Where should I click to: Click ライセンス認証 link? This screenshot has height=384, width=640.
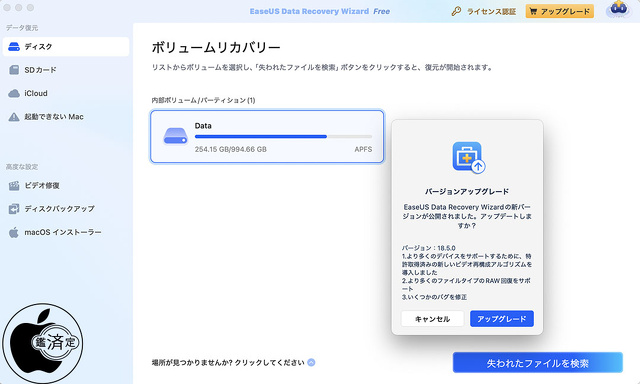pyautogui.click(x=491, y=11)
